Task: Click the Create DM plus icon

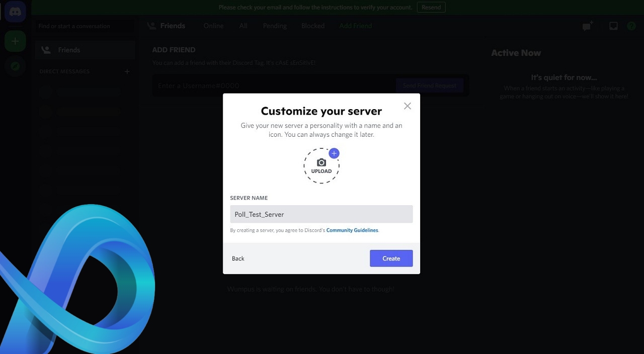Action: click(x=127, y=71)
